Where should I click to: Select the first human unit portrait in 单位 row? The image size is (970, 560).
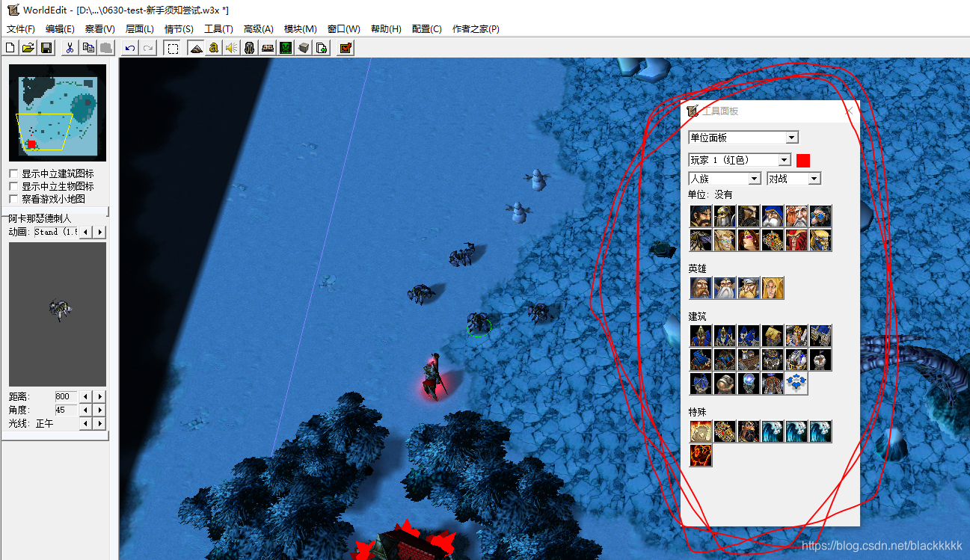(701, 216)
